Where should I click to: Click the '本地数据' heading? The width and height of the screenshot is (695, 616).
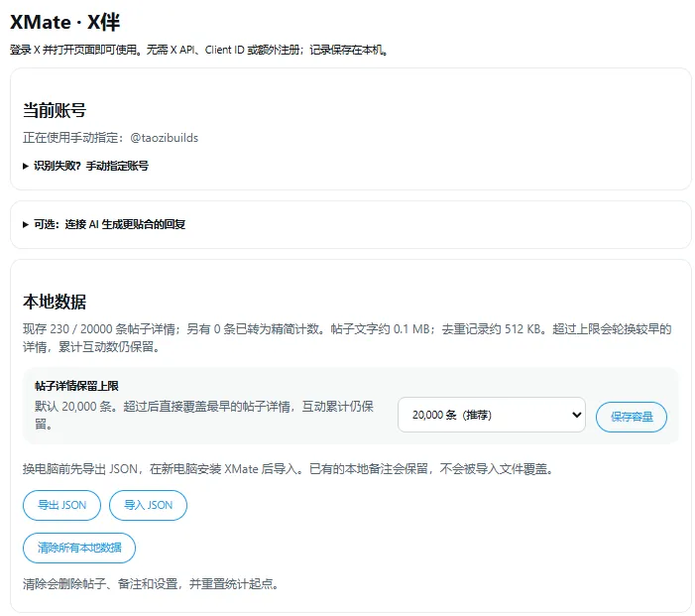[x=55, y=302]
